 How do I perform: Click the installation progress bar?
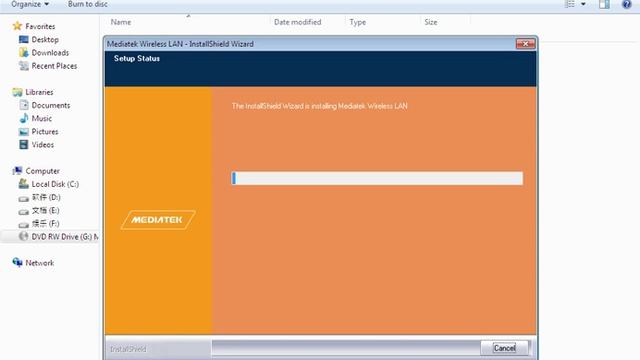coord(377,178)
